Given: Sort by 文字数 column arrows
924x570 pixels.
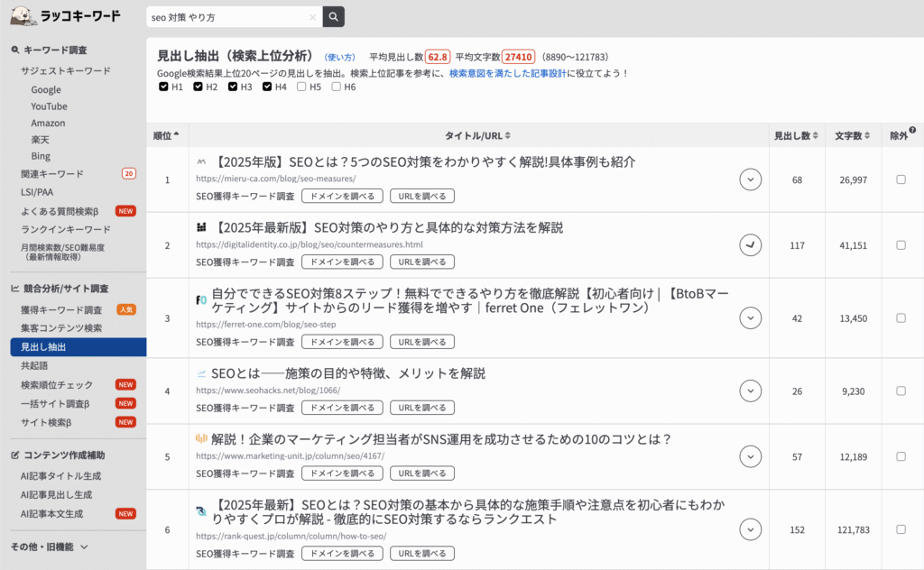Looking at the screenshot, I should pos(869,135).
